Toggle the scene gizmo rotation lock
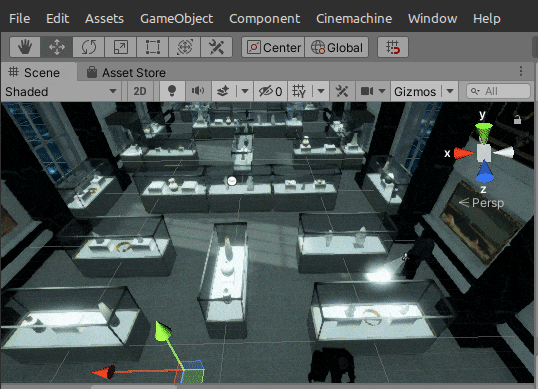538x389 pixels. [517, 120]
